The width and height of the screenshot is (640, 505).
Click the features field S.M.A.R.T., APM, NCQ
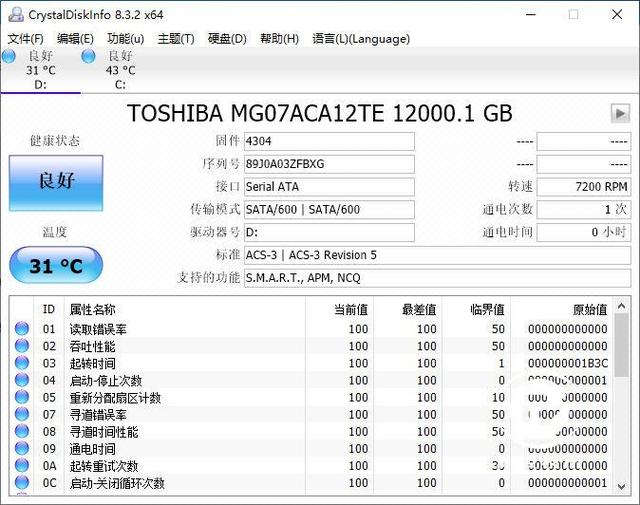438,278
